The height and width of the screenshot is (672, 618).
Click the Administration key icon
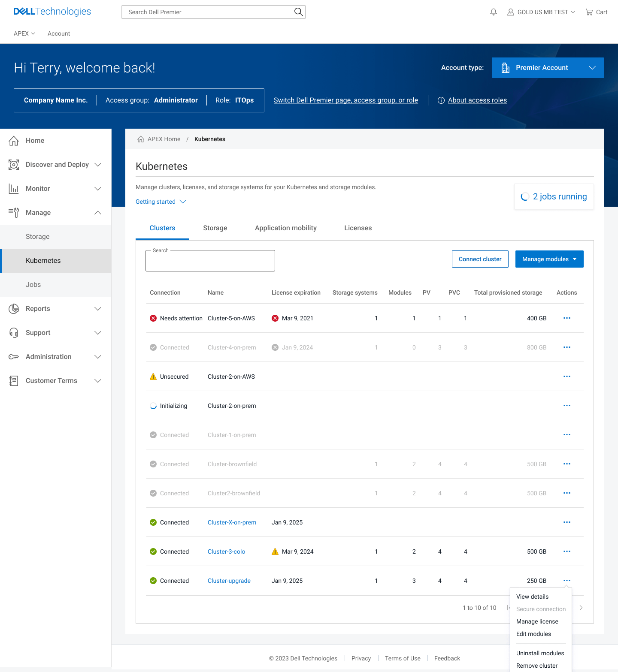[x=14, y=357]
